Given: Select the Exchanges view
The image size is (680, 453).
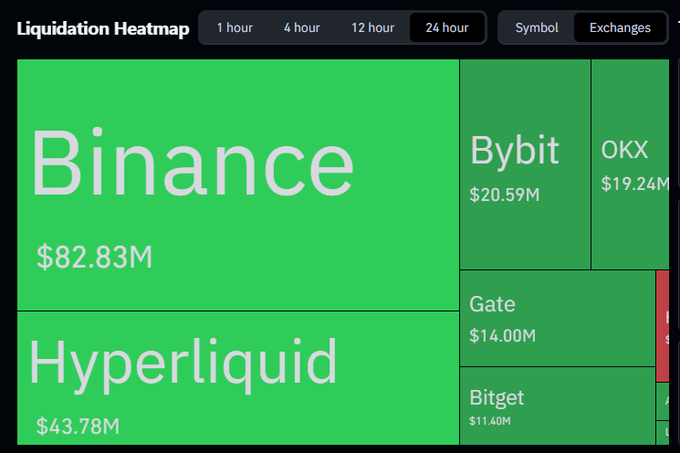Looking at the screenshot, I should [x=620, y=28].
